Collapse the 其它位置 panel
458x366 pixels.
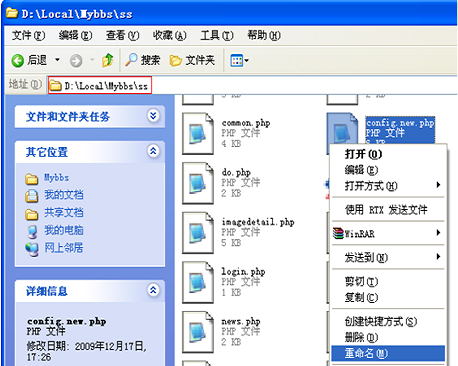point(153,151)
